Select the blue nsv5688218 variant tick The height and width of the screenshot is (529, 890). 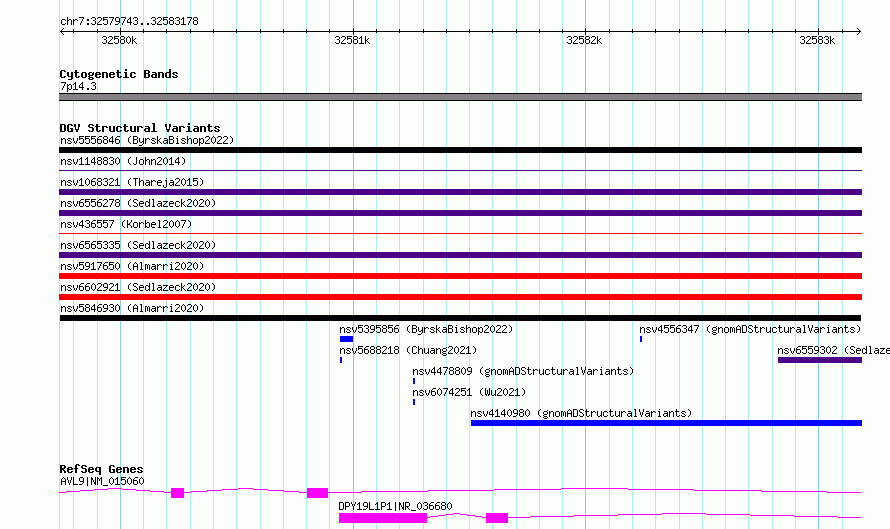coord(341,360)
